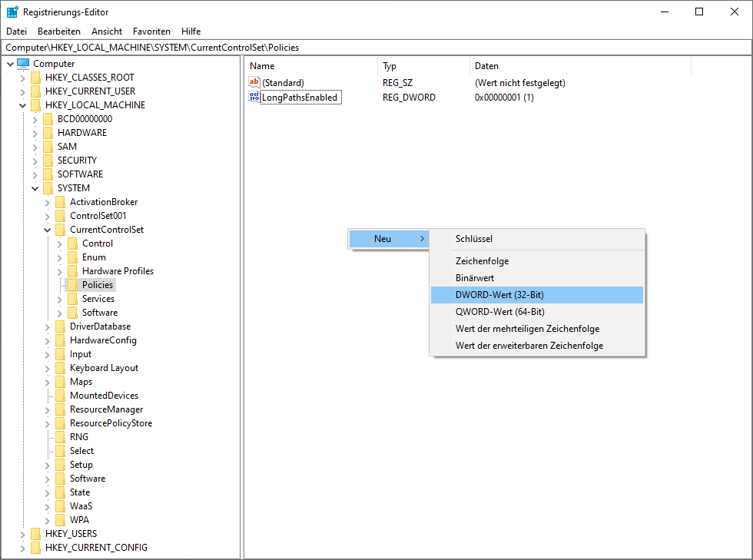Click the registry path address bar
Viewport: 753px width, 560px height.
pos(376,48)
